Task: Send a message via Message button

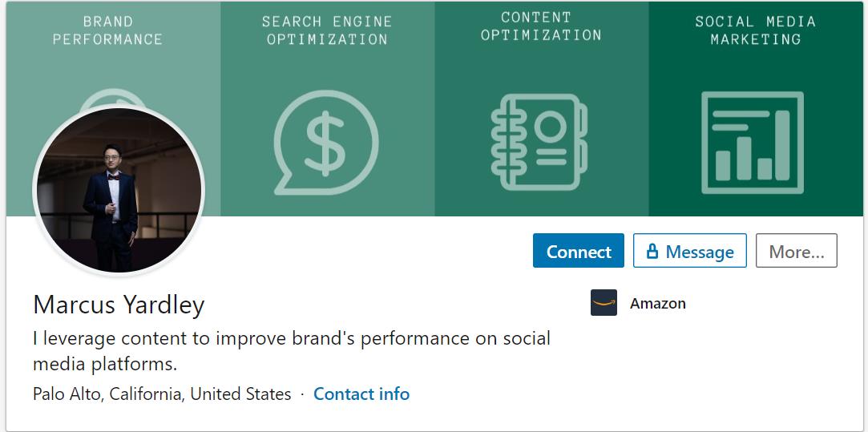Action: pos(699,252)
